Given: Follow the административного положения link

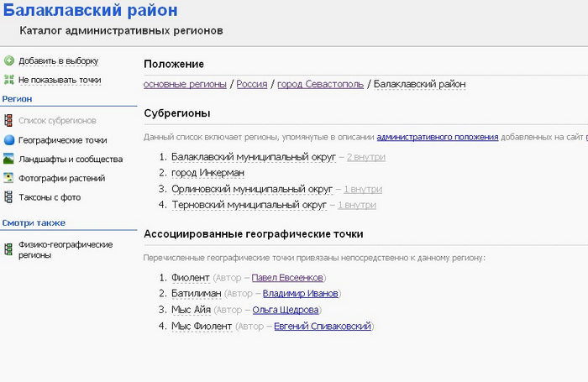Looking at the screenshot, I should 438,136.
